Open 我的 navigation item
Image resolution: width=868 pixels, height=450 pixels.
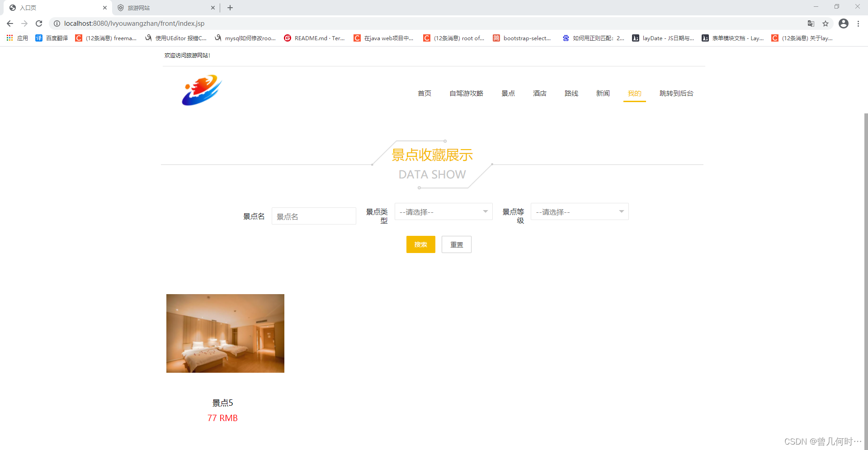pos(635,93)
